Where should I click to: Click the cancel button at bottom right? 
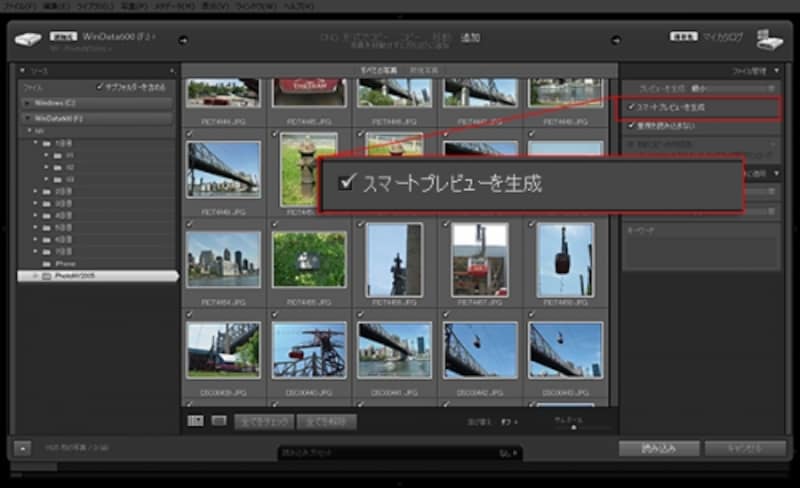coord(745,449)
